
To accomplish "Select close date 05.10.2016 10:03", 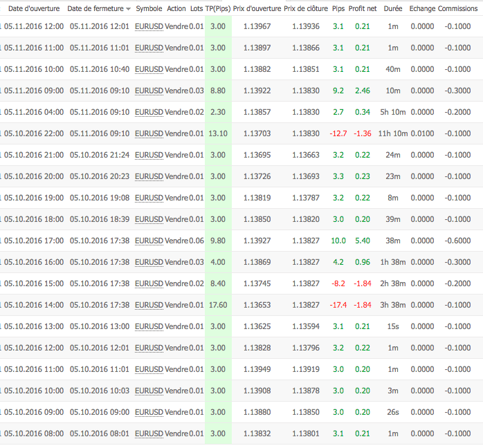I will click(100, 391).
